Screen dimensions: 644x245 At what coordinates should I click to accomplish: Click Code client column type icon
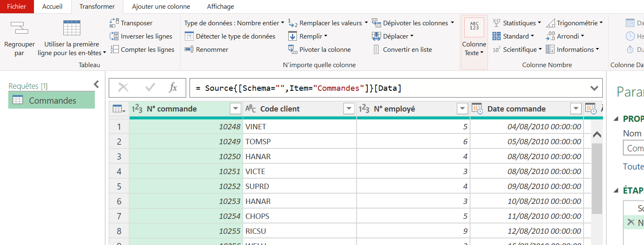[x=251, y=109]
